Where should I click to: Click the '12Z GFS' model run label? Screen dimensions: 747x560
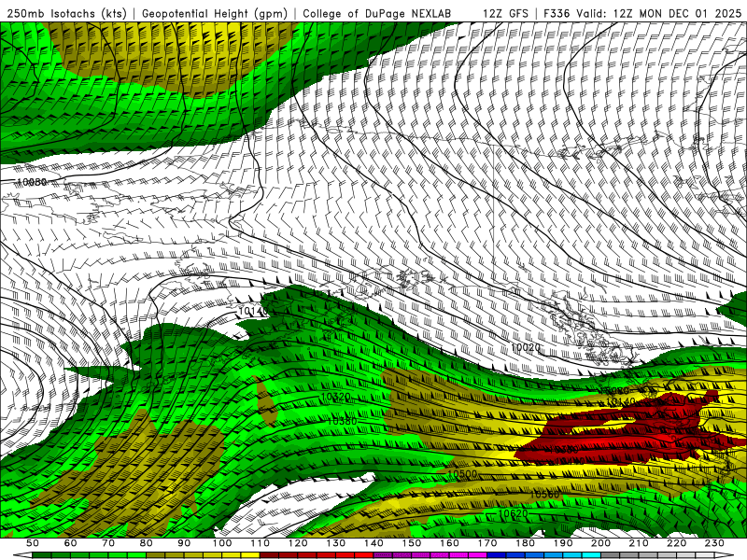505,13
